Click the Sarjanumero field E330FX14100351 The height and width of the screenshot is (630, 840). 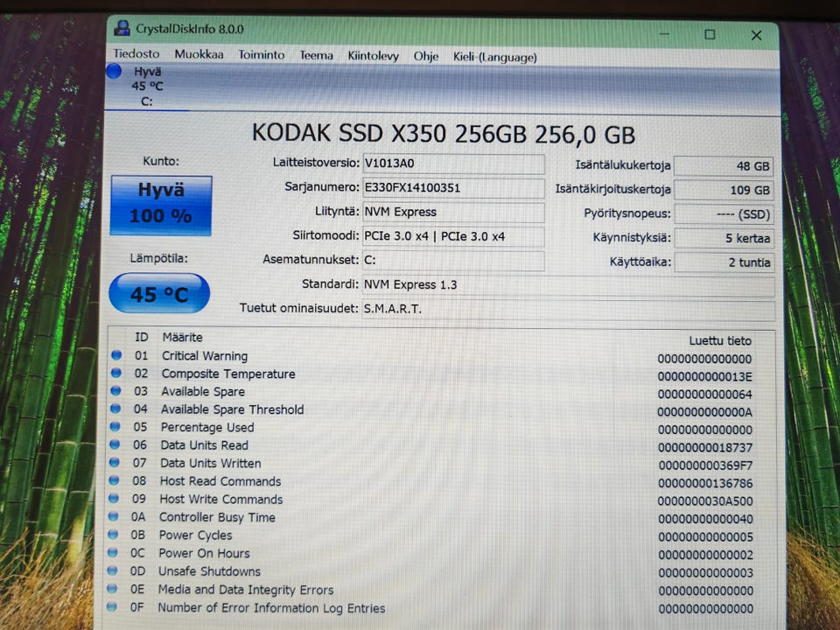tap(453, 187)
